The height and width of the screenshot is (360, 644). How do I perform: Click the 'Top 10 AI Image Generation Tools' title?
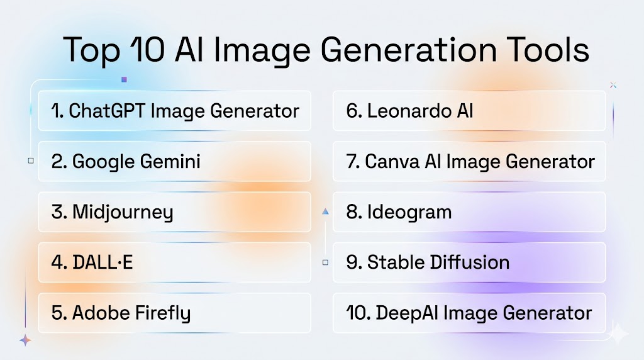(326, 50)
